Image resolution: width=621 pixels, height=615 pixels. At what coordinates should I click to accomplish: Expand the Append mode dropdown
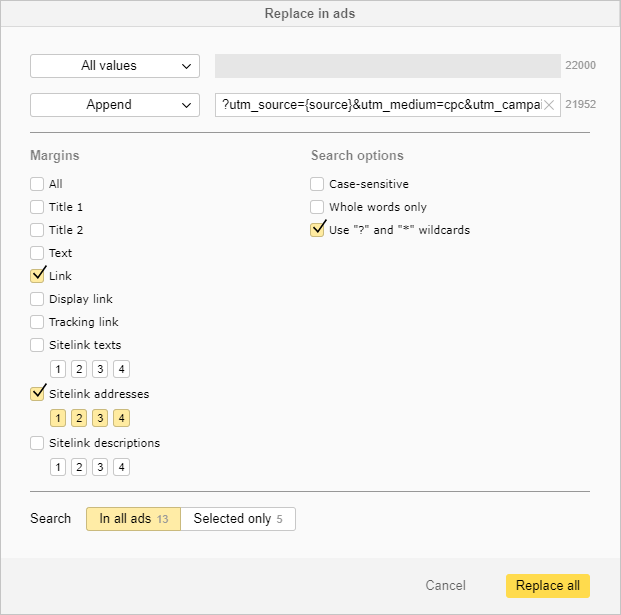[115, 105]
